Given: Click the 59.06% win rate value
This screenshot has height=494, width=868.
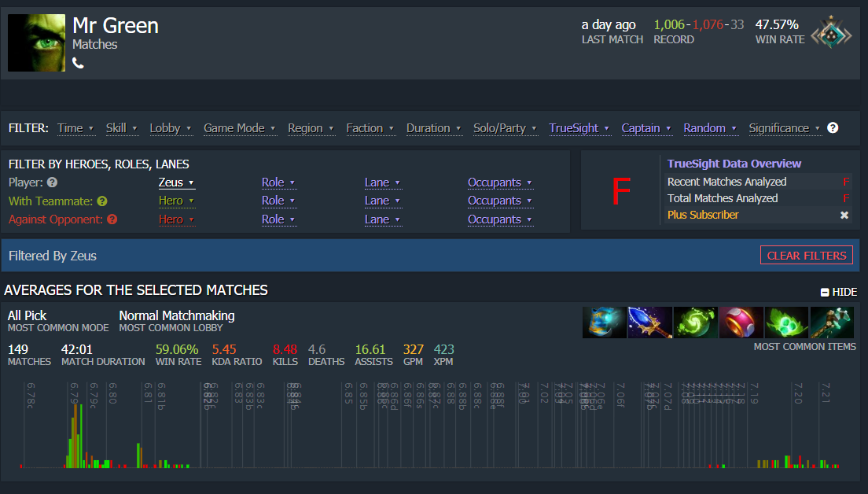Looking at the screenshot, I should point(177,349).
